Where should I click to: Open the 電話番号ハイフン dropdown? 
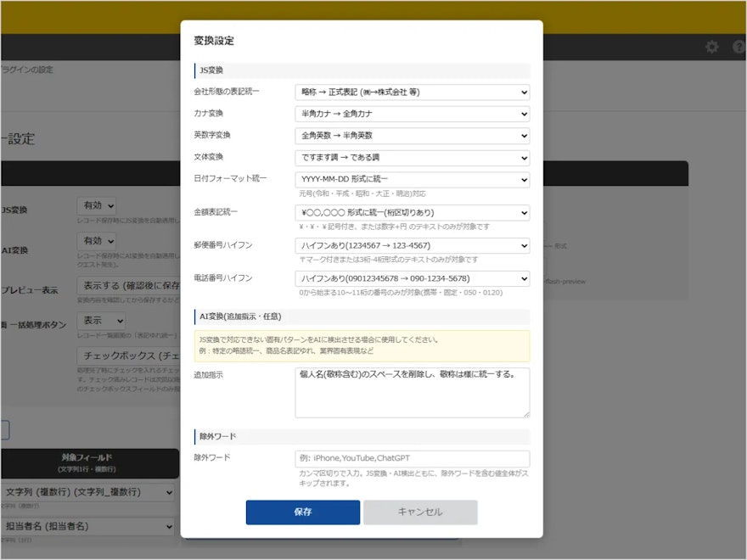tap(412, 279)
